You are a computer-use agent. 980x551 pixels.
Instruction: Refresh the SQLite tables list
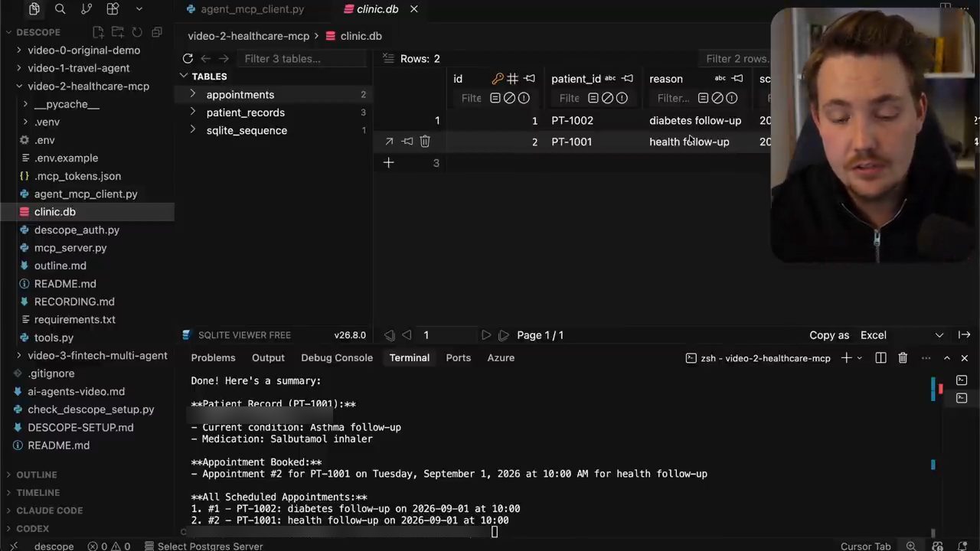click(188, 58)
